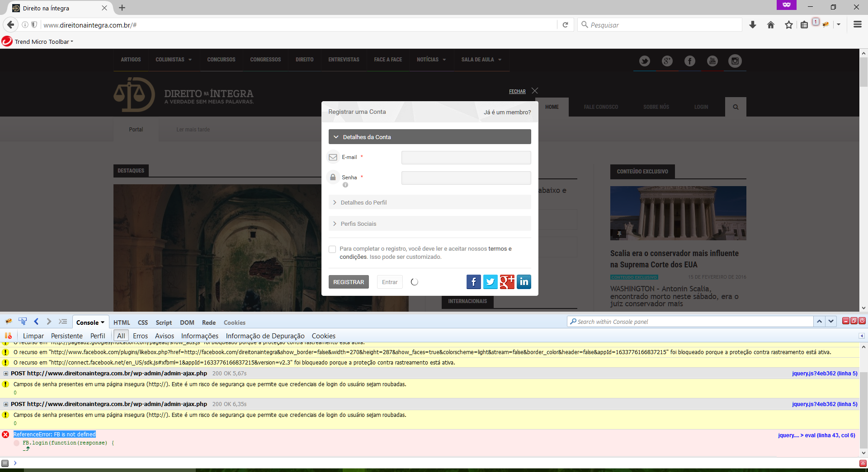Expand the second POST admin-ajax.php request
This screenshot has height=472, width=868.
point(6,404)
